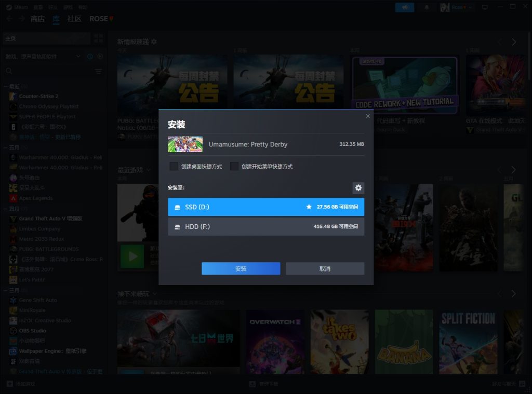The height and width of the screenshot is (394, 532).
Task: Toggle the ready-to-play filter icon
Action: point(100,56)
